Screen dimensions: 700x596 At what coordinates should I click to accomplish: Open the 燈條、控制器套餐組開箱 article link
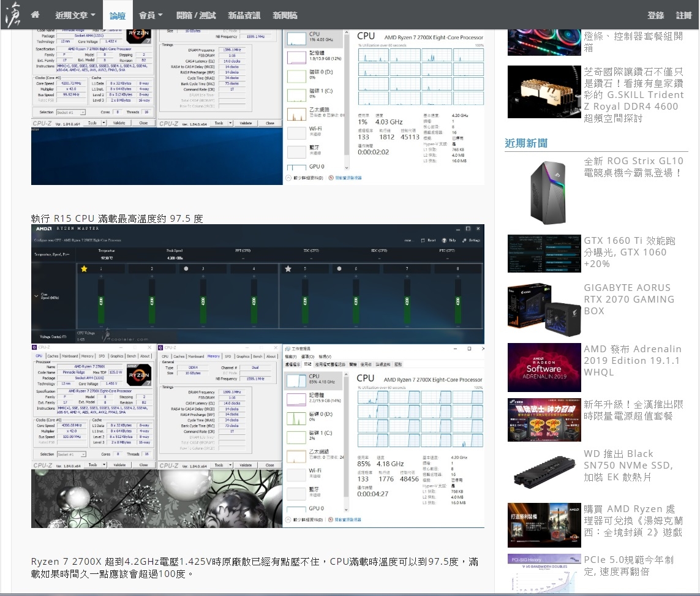[x=633, y=42]
